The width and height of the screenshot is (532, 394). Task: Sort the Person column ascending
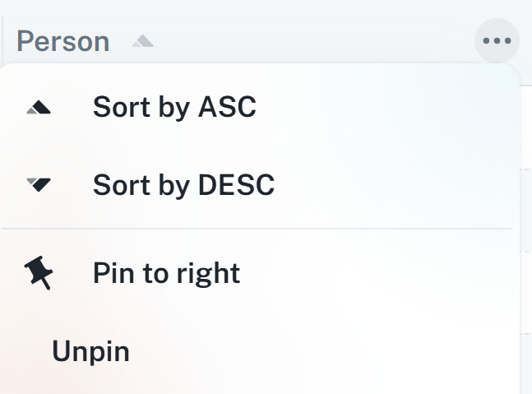coord(174,108)
